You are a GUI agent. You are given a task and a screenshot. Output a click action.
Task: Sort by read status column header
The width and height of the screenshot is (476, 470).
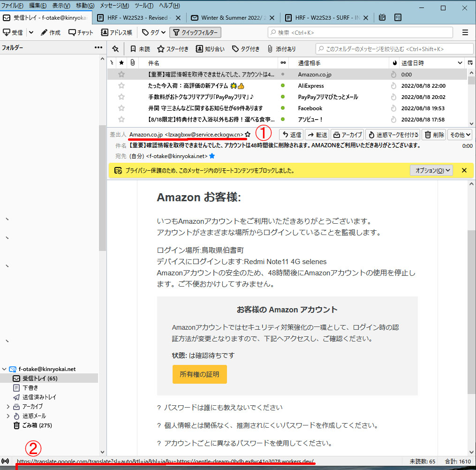[283, 63]
